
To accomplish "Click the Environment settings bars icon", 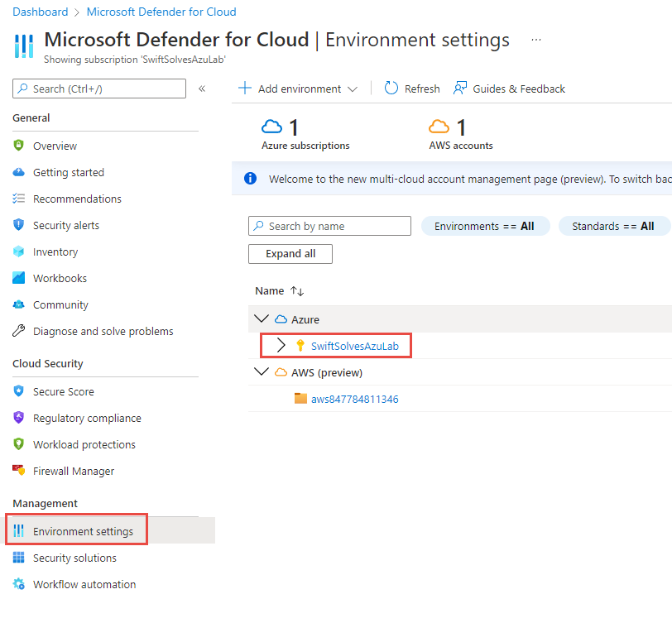I will (18, 531).
